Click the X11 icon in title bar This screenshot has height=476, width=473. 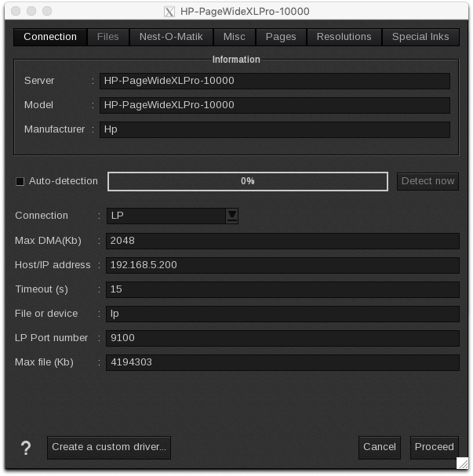[x=169, y=12]
